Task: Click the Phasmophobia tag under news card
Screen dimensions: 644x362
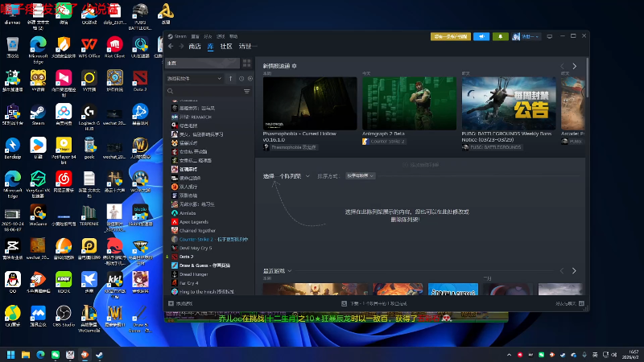Action: tap(290, 147)
